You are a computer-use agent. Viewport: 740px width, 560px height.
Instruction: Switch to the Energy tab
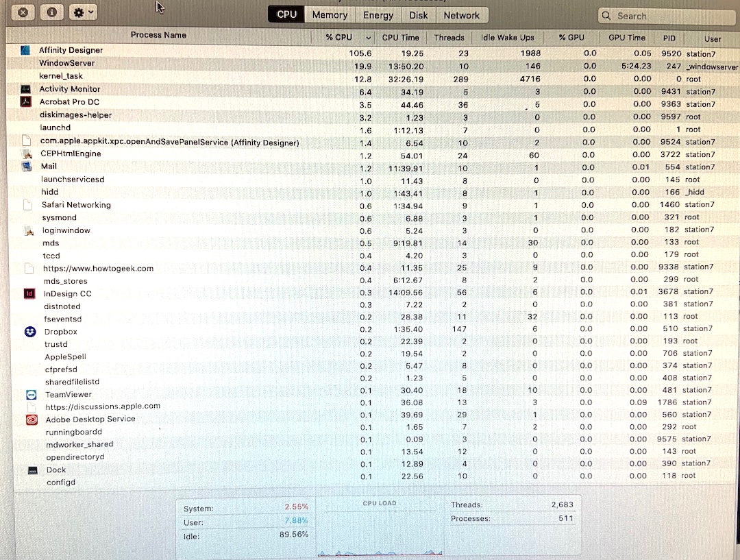[x=378, y=15]
